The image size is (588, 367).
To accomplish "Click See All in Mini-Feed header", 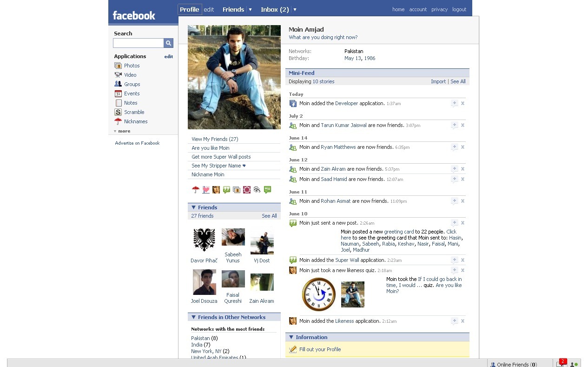I will [458, 81].
